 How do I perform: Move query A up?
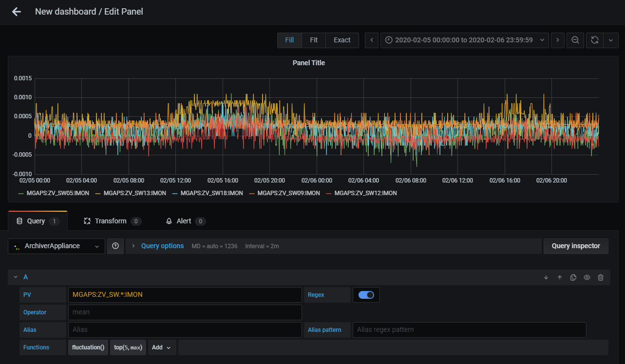tap(560, 277)
